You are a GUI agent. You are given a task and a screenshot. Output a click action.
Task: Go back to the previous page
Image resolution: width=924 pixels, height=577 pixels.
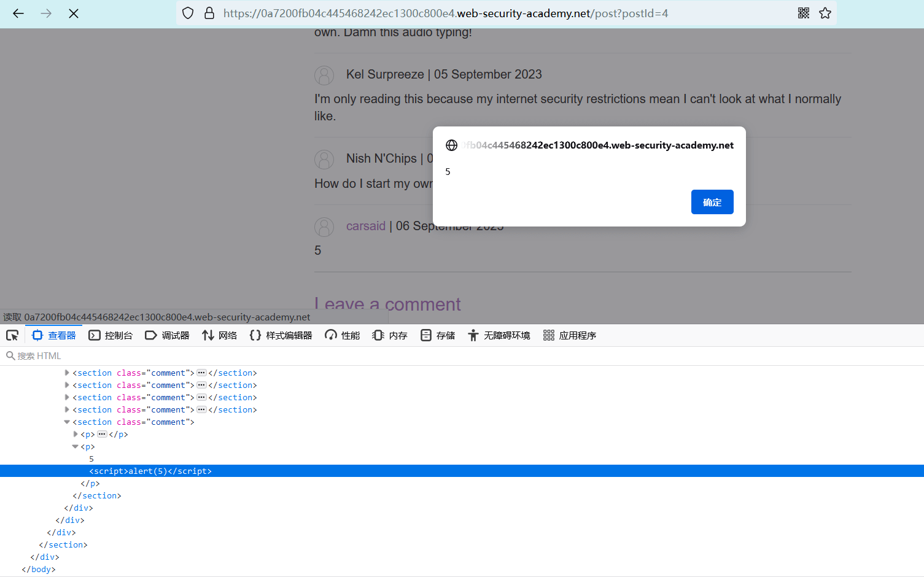tap(18, 14)
